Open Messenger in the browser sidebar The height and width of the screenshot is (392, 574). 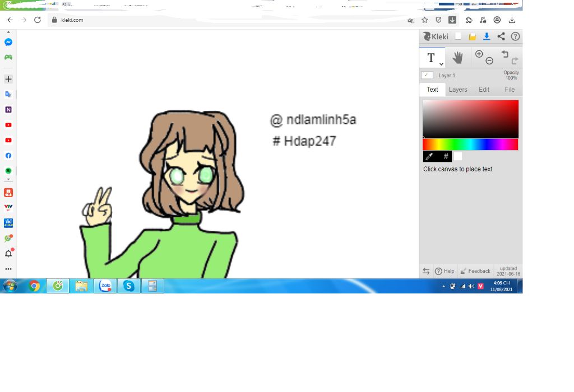coord(8,42)
